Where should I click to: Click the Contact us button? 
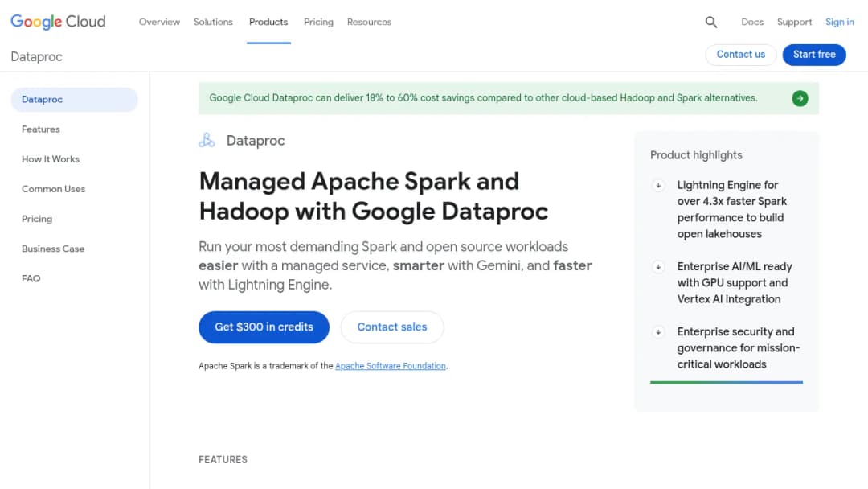pyautogui.click(x=741, y=55)
